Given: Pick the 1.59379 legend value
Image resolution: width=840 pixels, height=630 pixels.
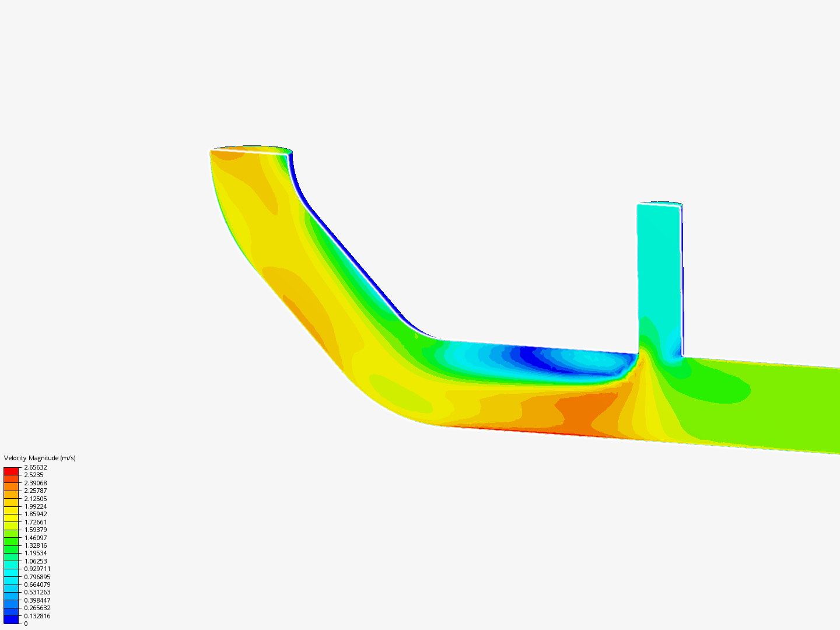Looking at the screenshot, I should pyautogui.click(x=36, y=530).
